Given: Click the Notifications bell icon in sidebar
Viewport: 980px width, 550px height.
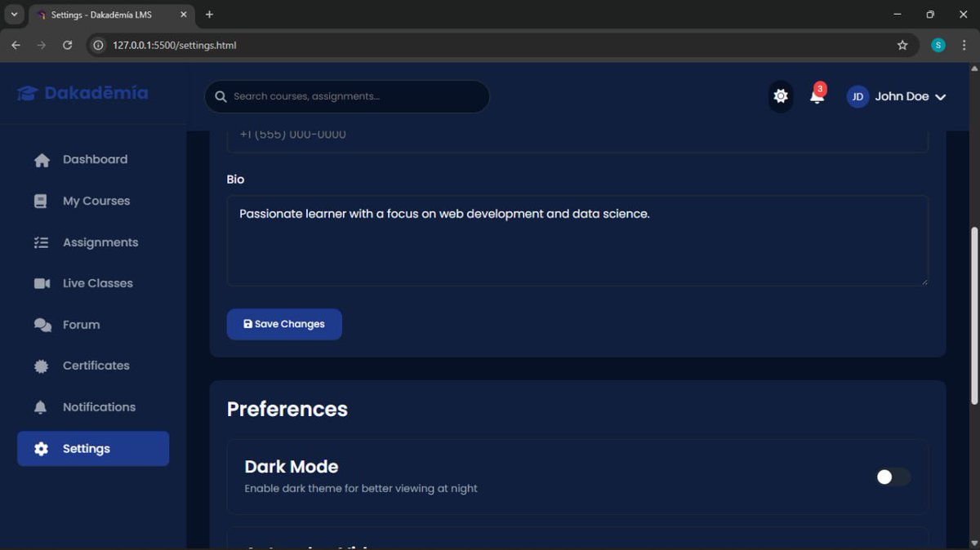Looking at the screenshot, I should point(41,407).
